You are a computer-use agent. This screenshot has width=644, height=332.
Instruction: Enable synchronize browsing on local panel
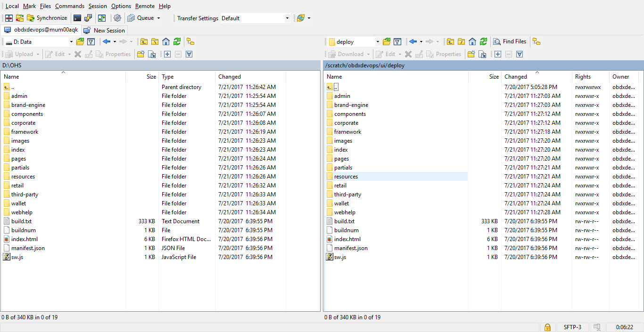tap(191, 41)
